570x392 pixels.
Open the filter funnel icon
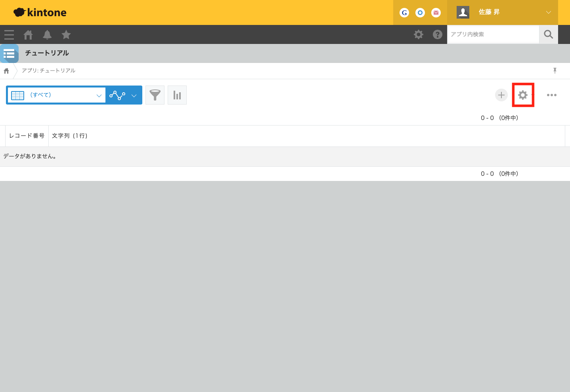click(155, 95)
